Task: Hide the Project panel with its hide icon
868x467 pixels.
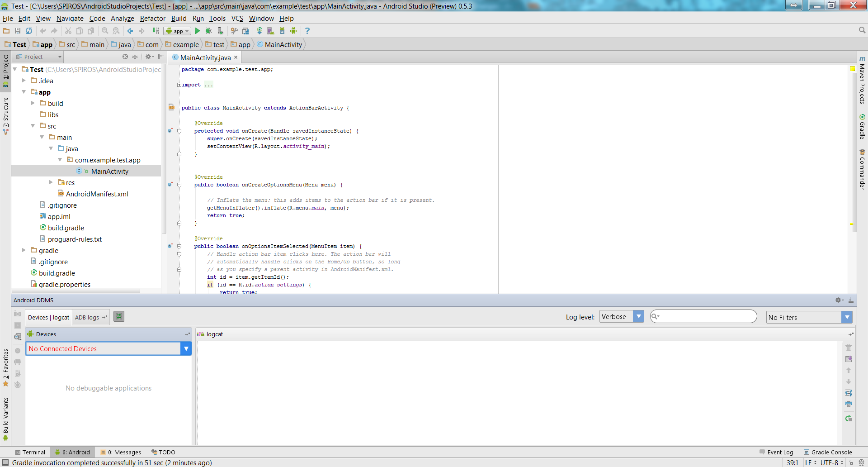Action: [x=160, y=57]
